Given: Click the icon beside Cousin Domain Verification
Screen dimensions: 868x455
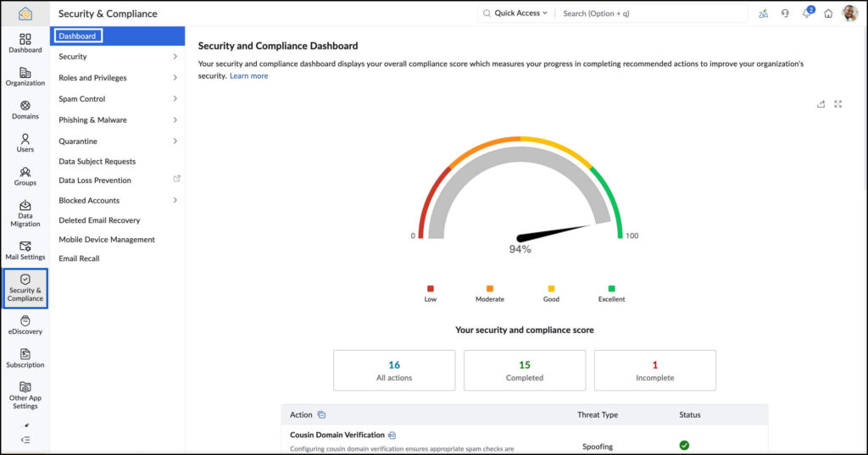Looking at the screenshot, I should tap(392, 436).
